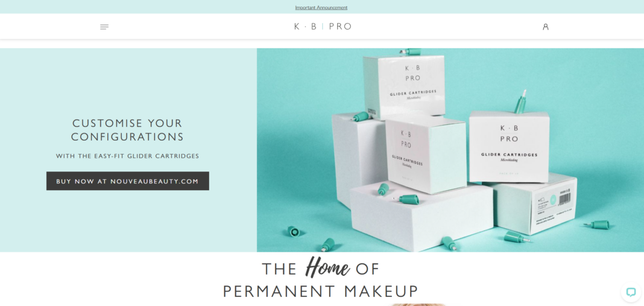The width and height of the screenshot is (644, 306).
Task: Click the partial image below Permanent Makeup
Action: (x=418, y=305)
